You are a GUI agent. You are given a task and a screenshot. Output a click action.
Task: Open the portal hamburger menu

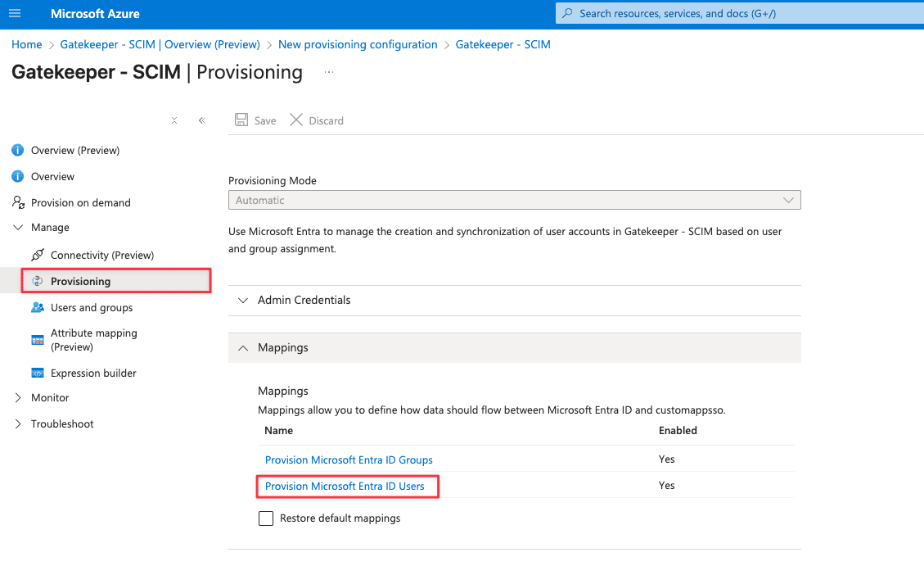pyautogui.click(x=14, y=13)
